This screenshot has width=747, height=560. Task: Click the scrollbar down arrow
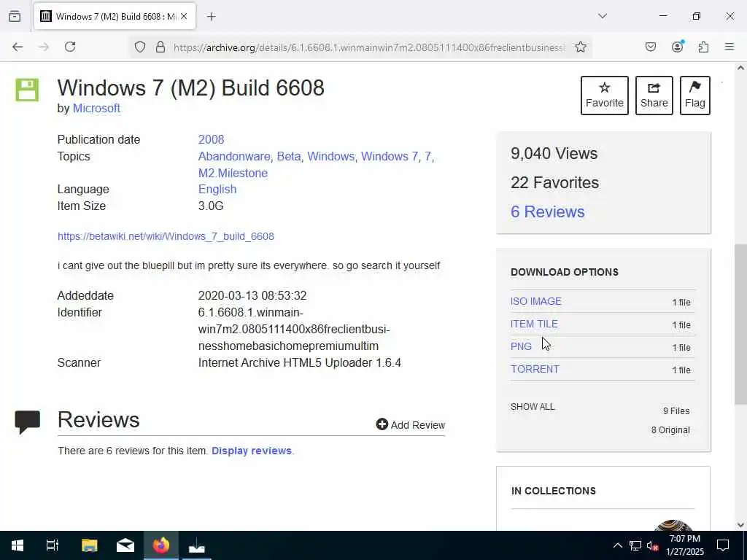[x=740, y=525]
